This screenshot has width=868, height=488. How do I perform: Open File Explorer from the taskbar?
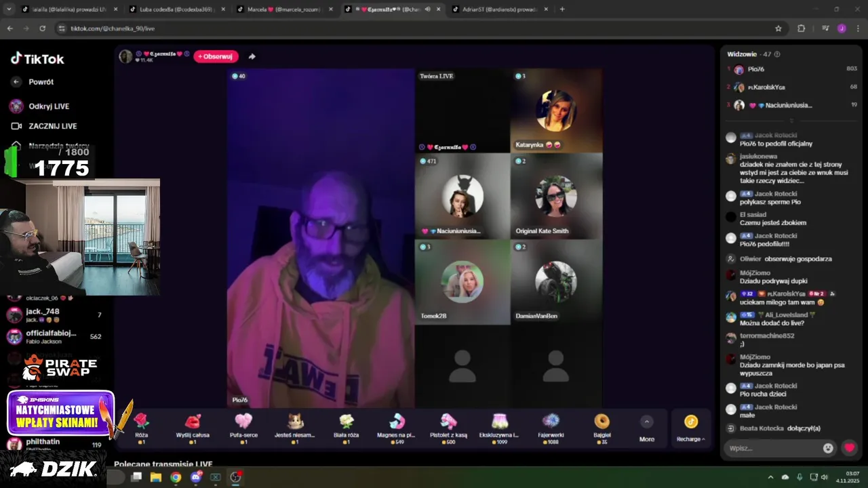pyautogui.click(x=156, y=477)
